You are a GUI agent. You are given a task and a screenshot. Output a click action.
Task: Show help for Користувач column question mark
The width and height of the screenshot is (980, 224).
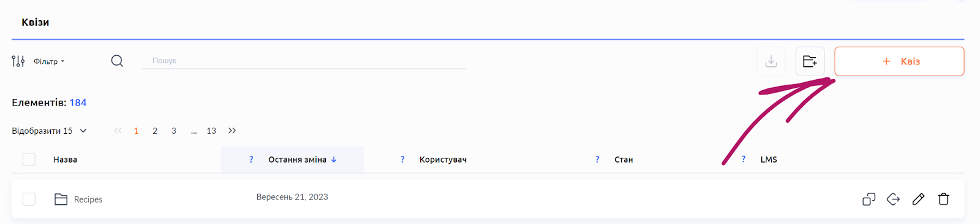tap(402, 160)
